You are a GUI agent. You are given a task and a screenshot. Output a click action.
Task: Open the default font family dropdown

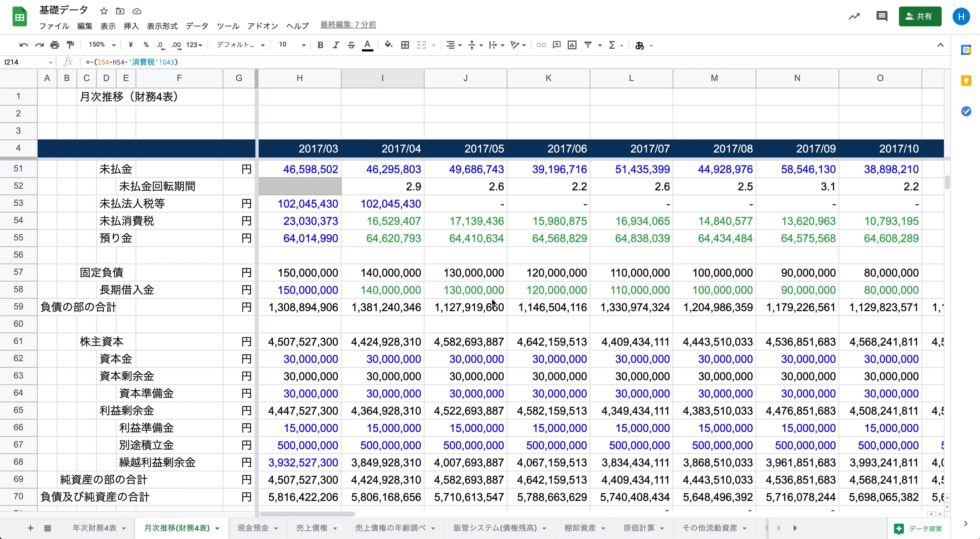(241, 45)
